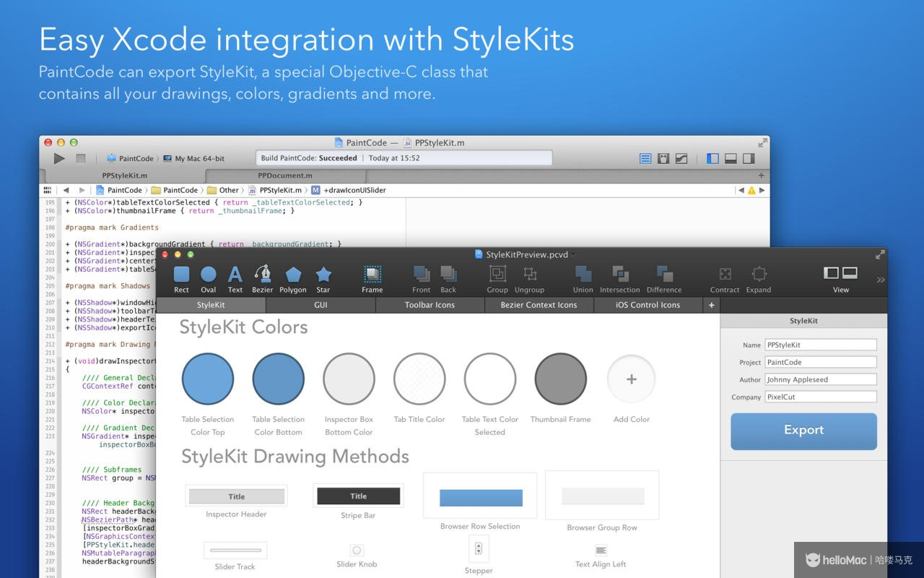Select Inspector Header drawing method

[x=236, y=496]
